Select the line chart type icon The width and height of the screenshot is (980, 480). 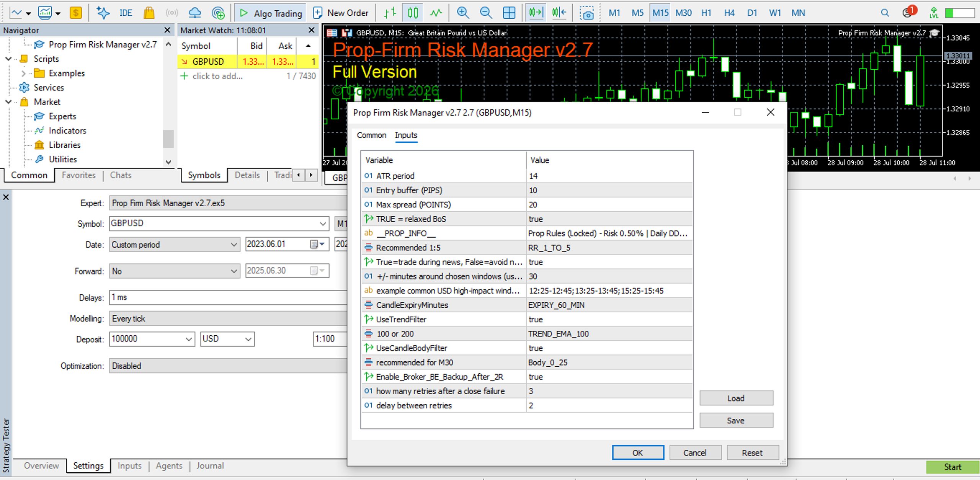436,13
